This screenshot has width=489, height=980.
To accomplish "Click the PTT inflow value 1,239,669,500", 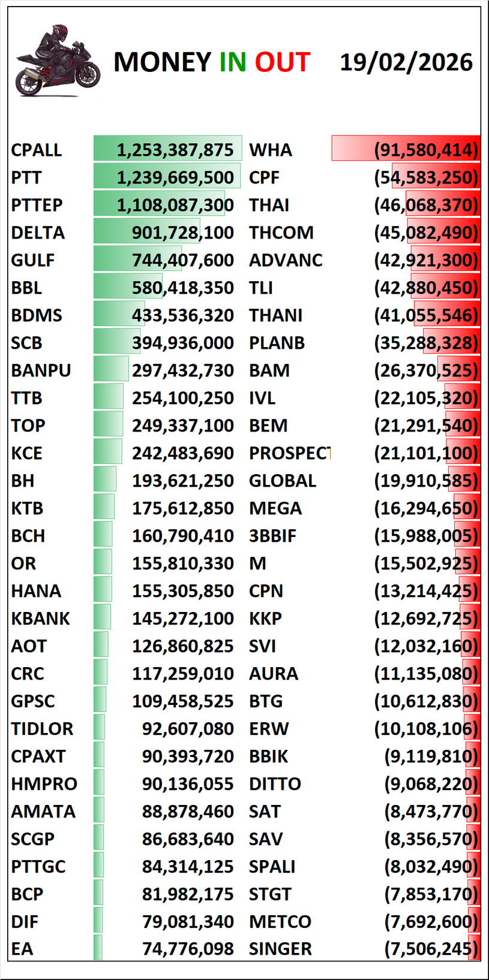I will 175,177.
